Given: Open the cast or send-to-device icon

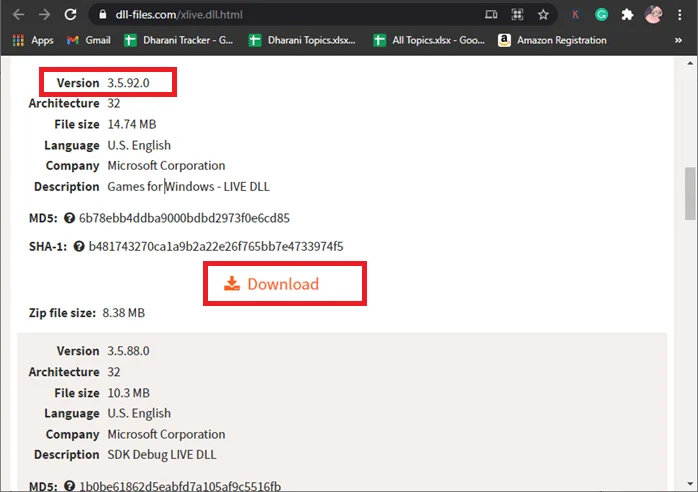Looking at the screenshot, I should (491, 15).
